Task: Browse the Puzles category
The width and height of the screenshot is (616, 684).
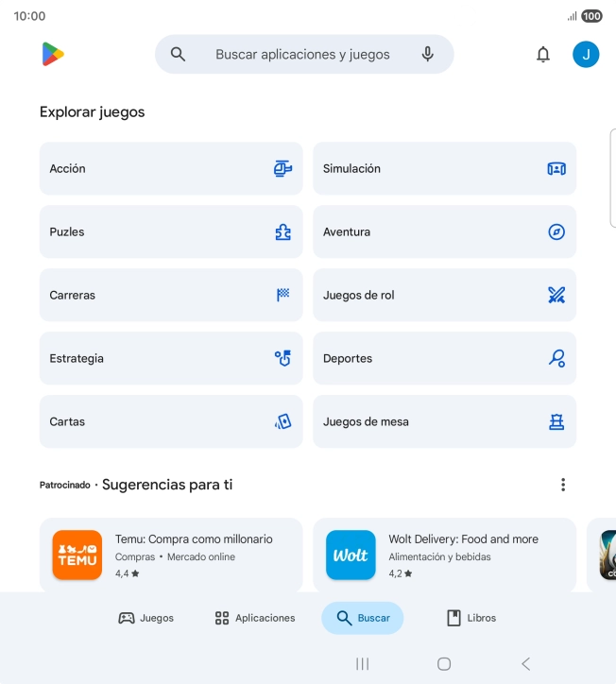Action: click(x=171, y=231)
